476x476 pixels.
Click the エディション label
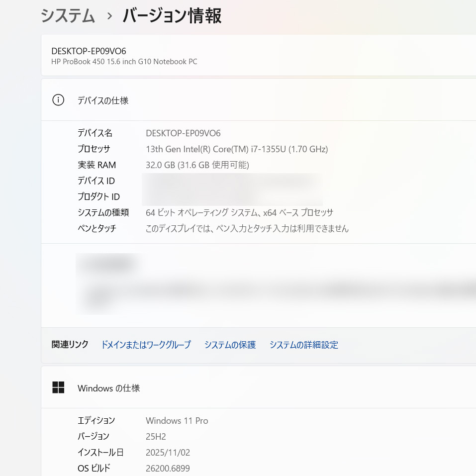(x=96, y=420)
